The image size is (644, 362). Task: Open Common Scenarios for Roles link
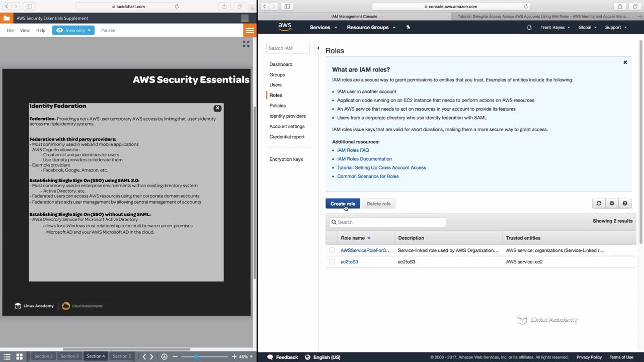pyautogui.click(x=368, y=176)
